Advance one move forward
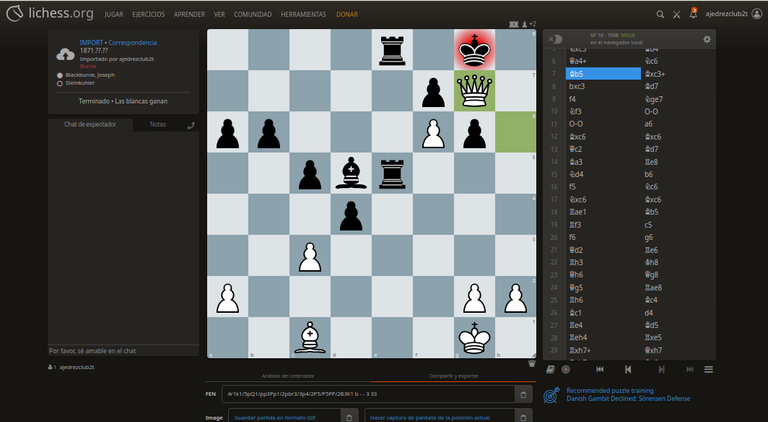This screenshot has width=768, height=422. 661,370
